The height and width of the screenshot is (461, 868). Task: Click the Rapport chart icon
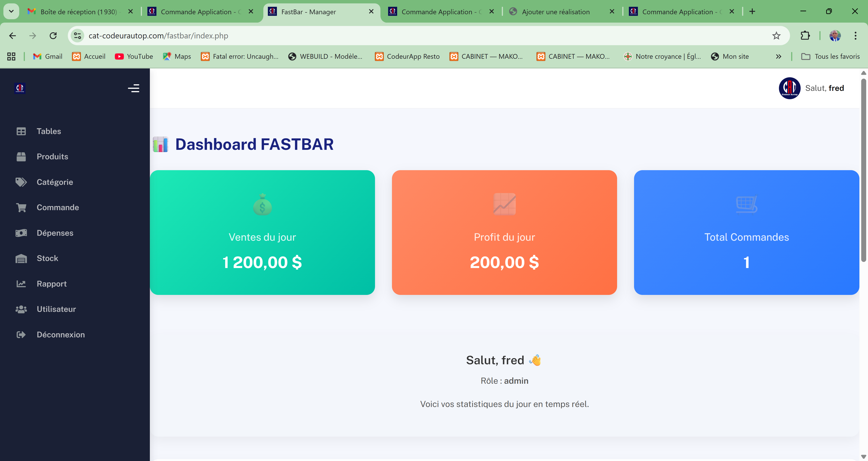tap(21, 284)
